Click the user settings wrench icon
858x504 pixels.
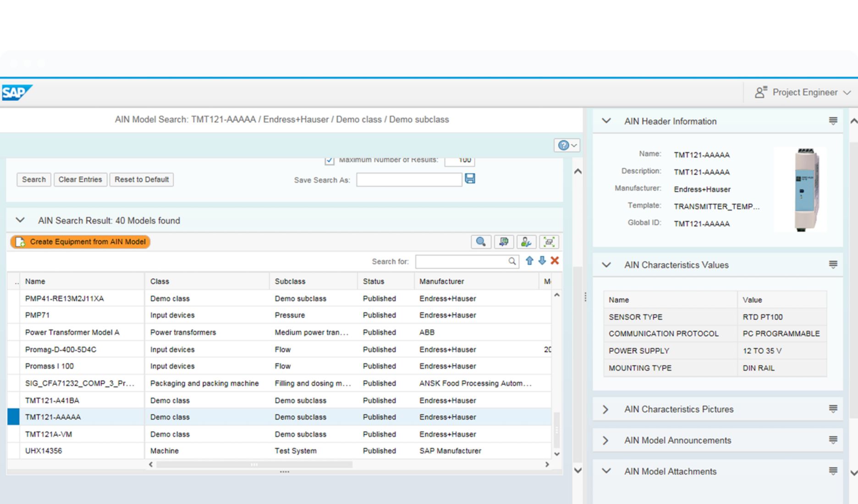point(526,242)
